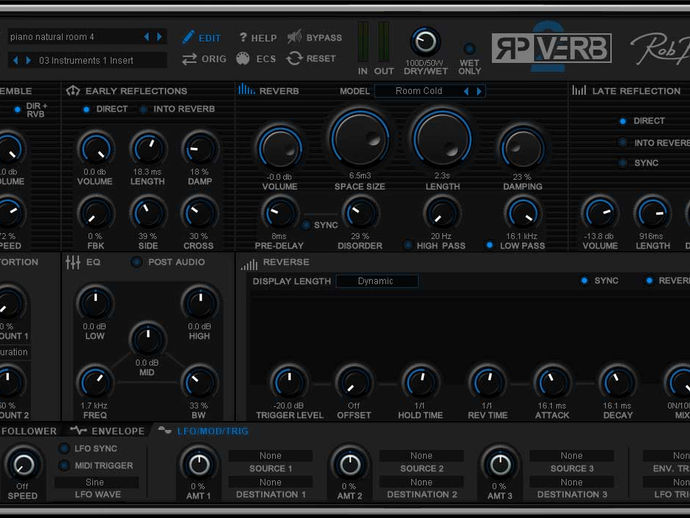Click the DRY/WET mix knob

click(425, 42)
